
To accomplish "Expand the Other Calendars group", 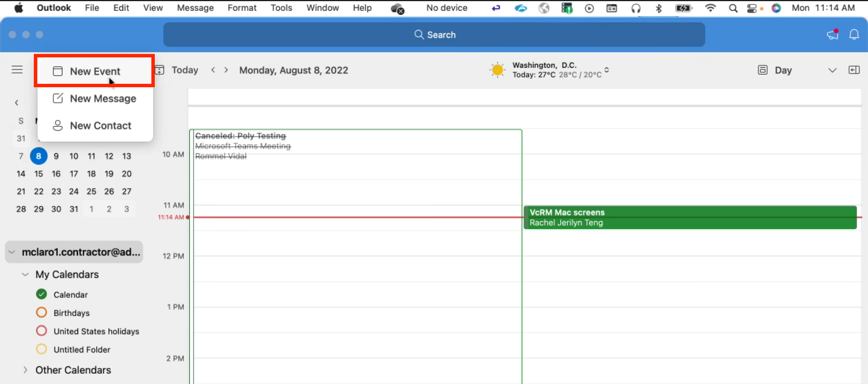I will coord(25,370).
